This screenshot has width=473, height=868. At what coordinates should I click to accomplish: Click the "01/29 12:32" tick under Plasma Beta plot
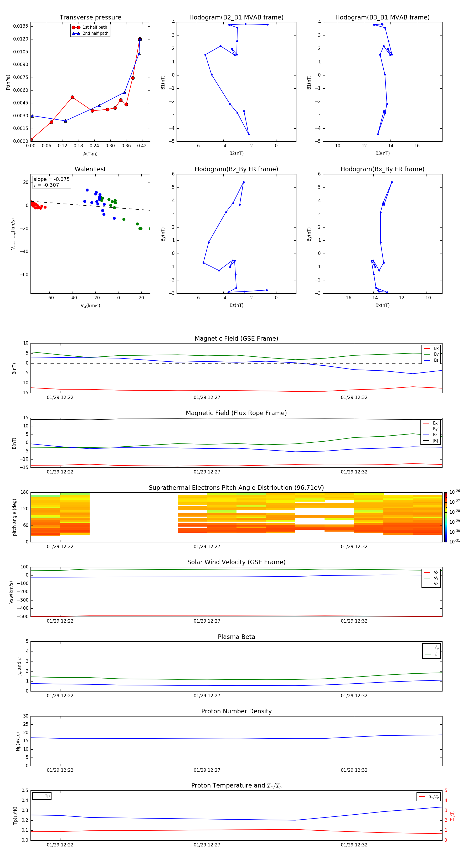[354, 696]
